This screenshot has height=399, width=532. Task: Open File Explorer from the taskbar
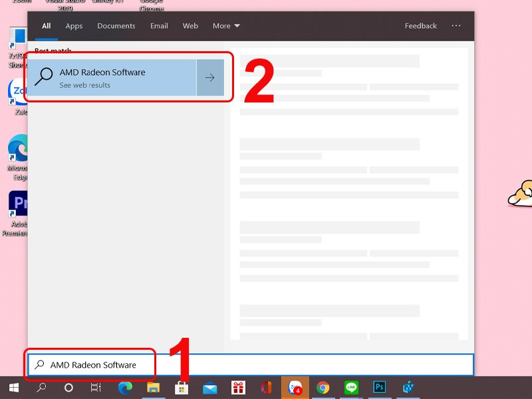coord(152,387)
